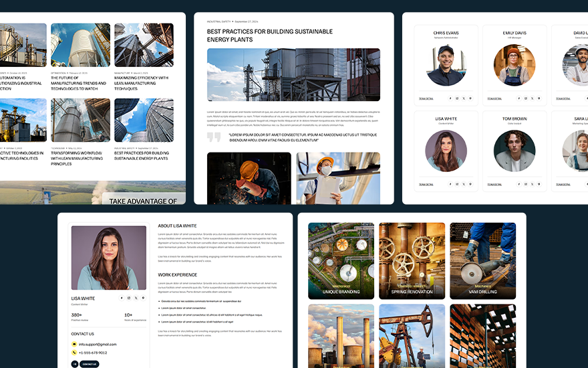This screenshot has height=368, width=588.
Task: Open 'Best Practices' post title in blog grid
Action: 142,156
